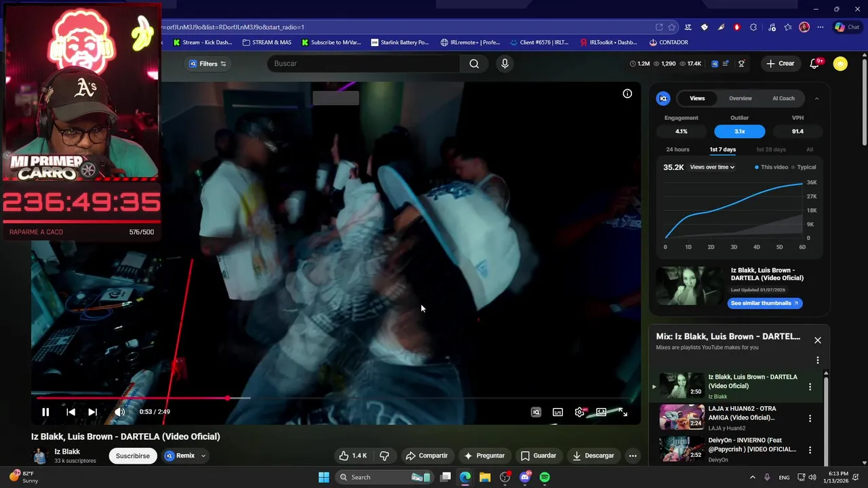Screen dimensions: 868x488
Task: Open the vidIQ icon in player controls
Action: click(x=536, y=412)
